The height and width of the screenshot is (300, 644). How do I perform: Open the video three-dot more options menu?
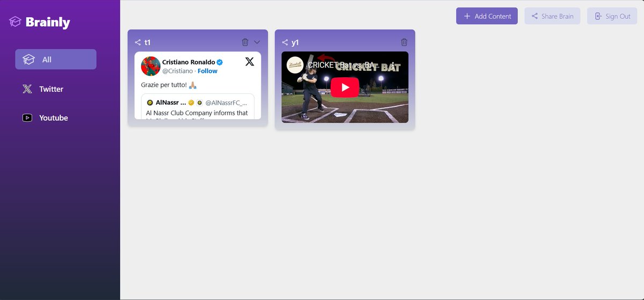pyautogui.click(x=393, y=65)
